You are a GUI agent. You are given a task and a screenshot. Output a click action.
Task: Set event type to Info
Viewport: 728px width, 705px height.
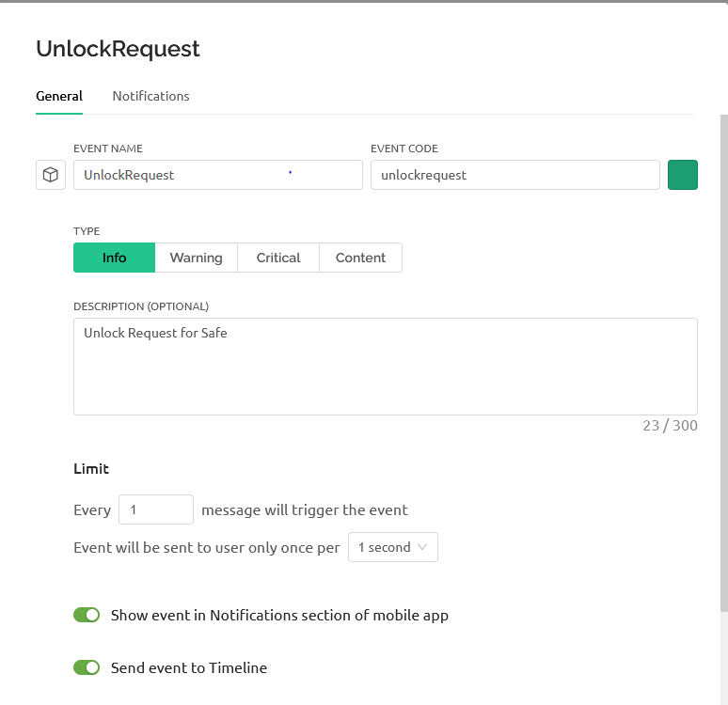click(114, 258)
